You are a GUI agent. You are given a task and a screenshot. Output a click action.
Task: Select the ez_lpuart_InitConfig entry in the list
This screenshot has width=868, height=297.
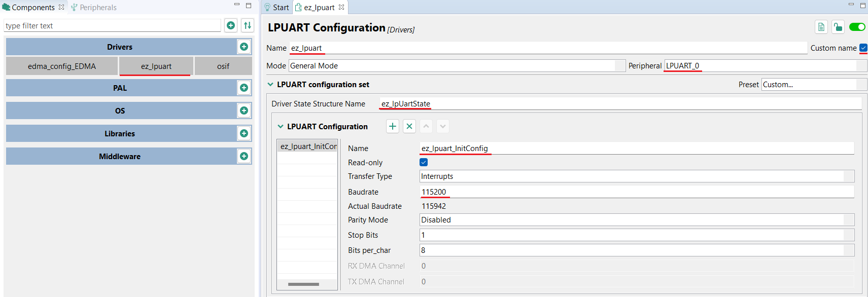[x=307, y=146]
